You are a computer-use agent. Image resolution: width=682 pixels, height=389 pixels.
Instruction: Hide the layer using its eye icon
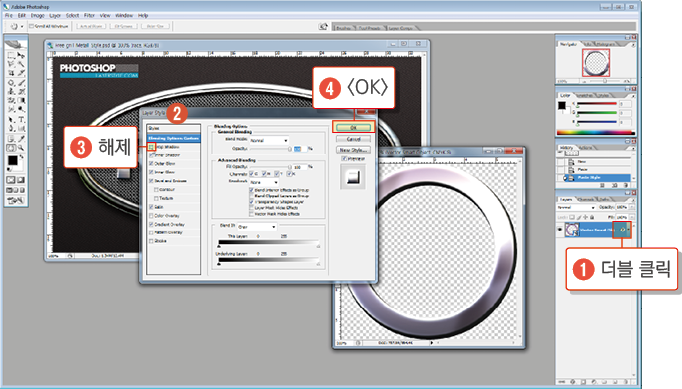click(560, 230)
